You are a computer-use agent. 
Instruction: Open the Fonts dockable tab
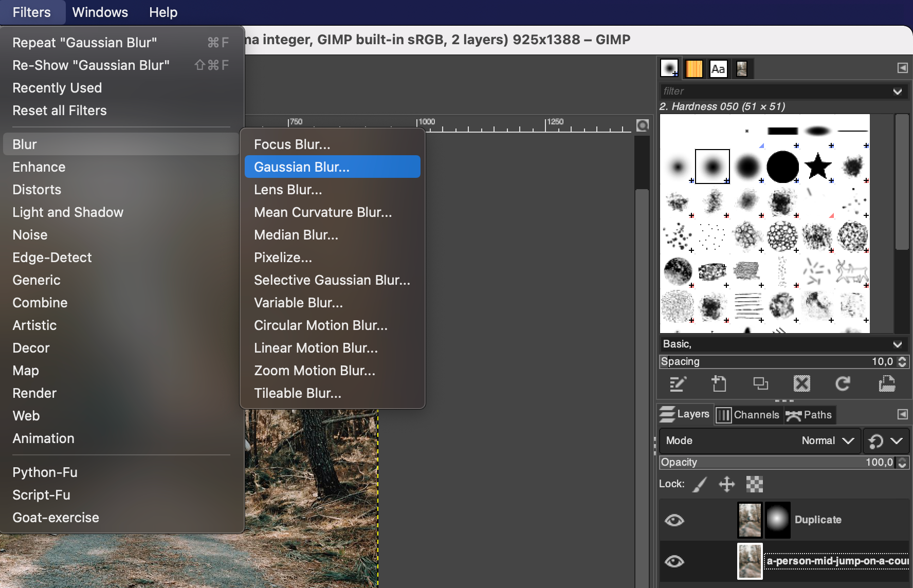coord(718,68)
